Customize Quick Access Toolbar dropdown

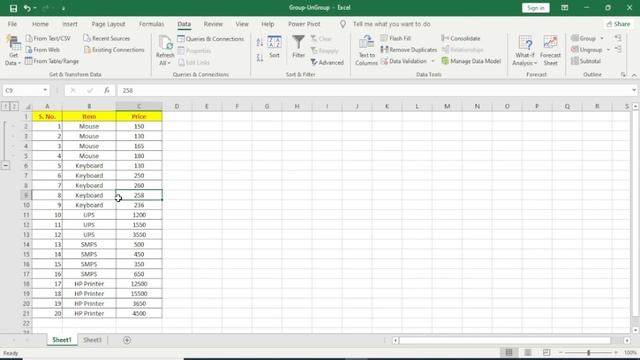tap(63, 8)
